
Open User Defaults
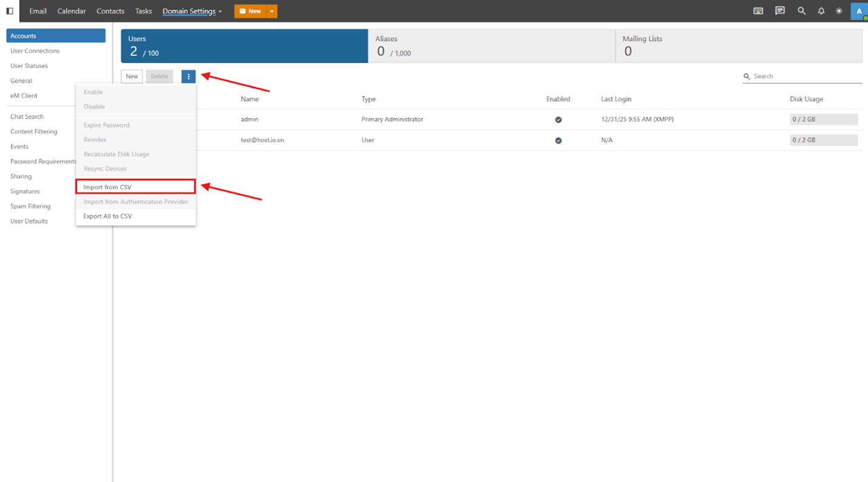pos(29,221)
